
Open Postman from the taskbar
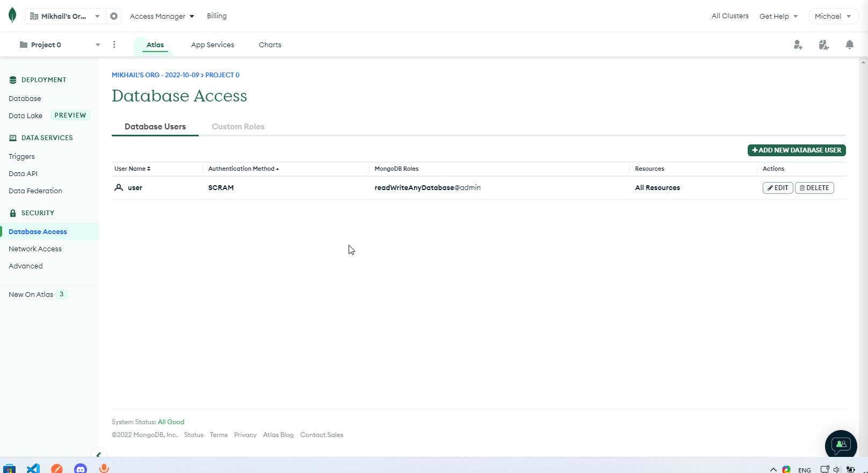pyautogui.click(x=57, y=468)
